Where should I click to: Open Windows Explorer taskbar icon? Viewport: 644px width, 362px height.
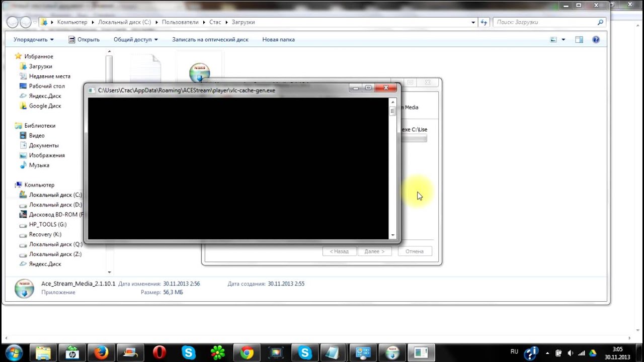click(x=43, y=352)
